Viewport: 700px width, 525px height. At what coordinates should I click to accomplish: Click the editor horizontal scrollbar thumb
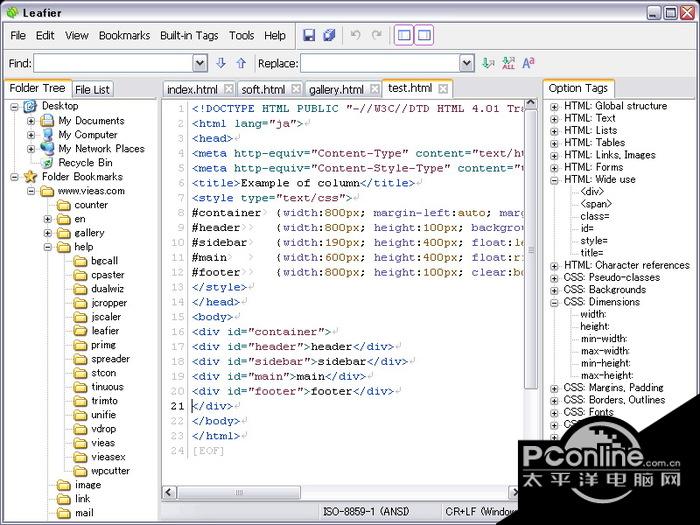pos(239,492)
